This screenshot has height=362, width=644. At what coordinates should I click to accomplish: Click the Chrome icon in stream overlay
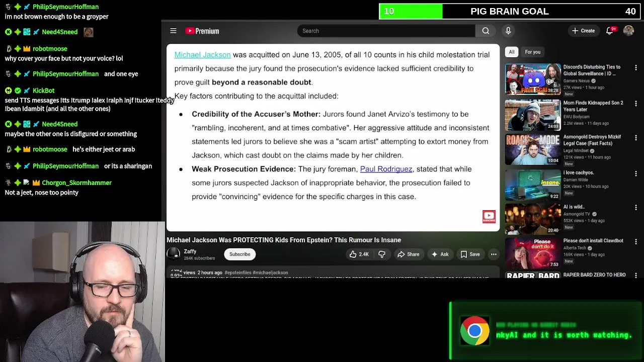tap(474, 331)
